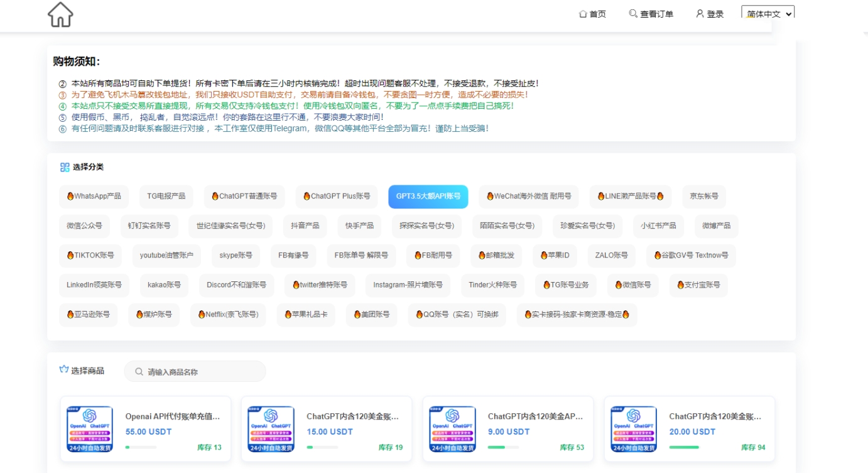Pick the 实卡接码-独家卡商资源-稳定 category
The image size is (868, 473).
click(x=577, y=315)
